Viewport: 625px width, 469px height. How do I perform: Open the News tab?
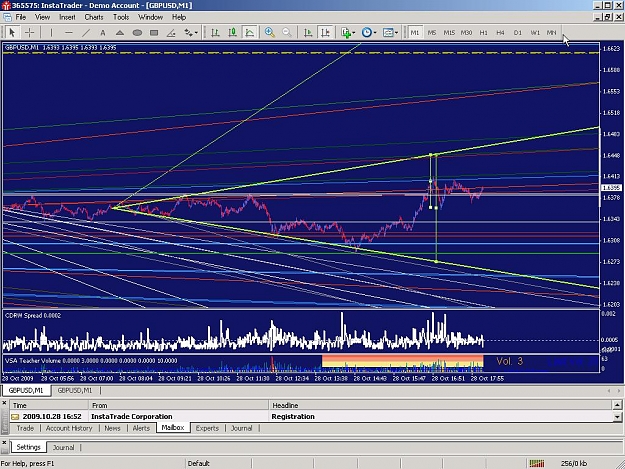(112, 428)
